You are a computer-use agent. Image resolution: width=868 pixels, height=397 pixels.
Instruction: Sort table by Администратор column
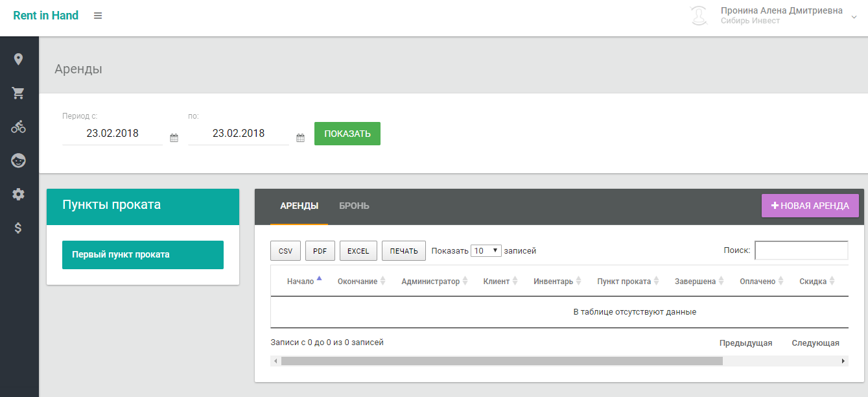pyautogui.click(x=434, y=281)
